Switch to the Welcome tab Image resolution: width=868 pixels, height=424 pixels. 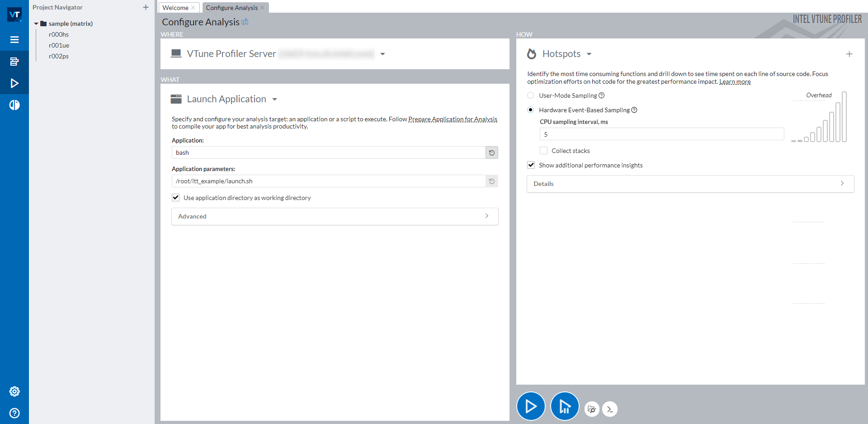175,8
